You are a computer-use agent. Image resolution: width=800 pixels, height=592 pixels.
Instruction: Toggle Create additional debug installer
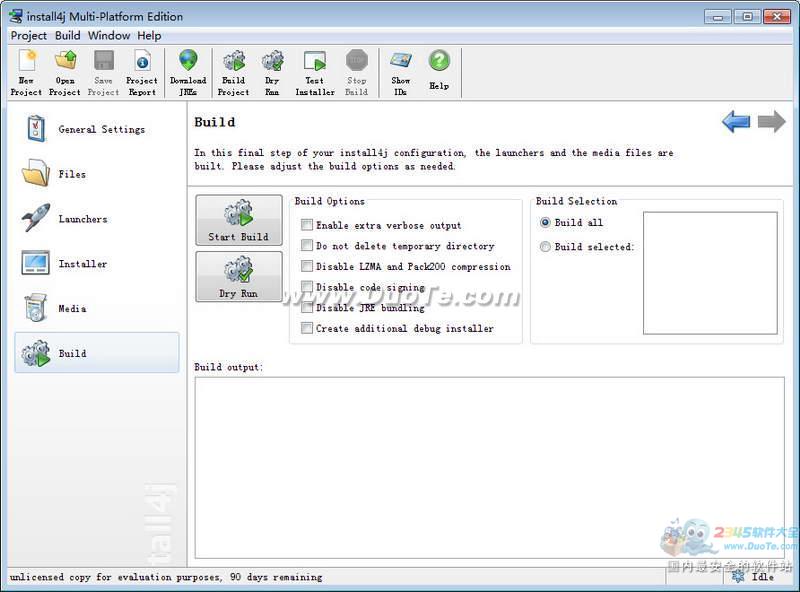(x=307, y=328)
